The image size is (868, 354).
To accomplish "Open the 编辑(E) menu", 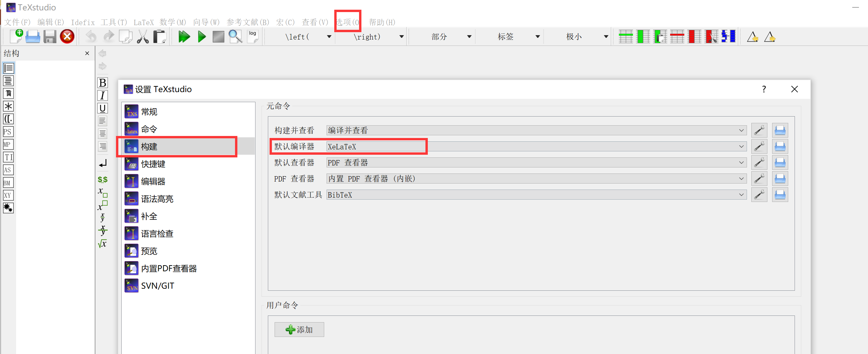I will coord(51,22).
